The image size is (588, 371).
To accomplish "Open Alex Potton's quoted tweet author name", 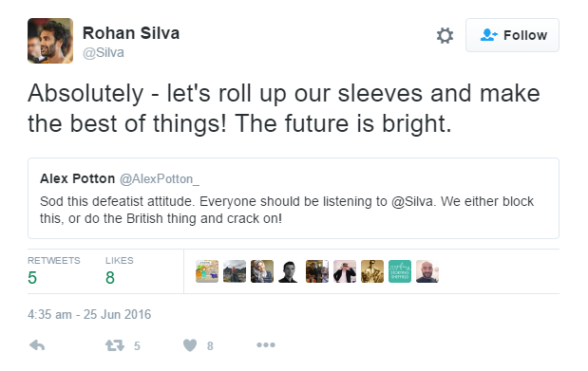I will (77, 178).
